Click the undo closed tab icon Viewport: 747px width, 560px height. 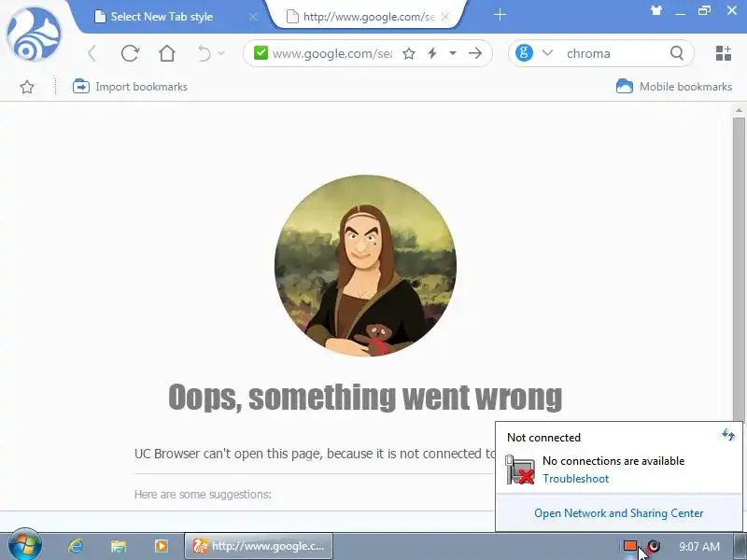click(204, 53)
